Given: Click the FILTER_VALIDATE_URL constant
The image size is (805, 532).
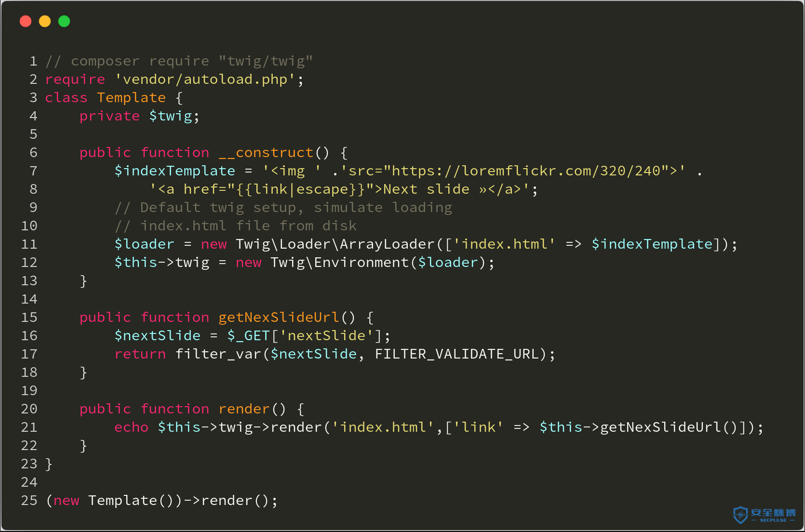Looking at the screenshot, I should pyautogui.click(x=456, y=354).
